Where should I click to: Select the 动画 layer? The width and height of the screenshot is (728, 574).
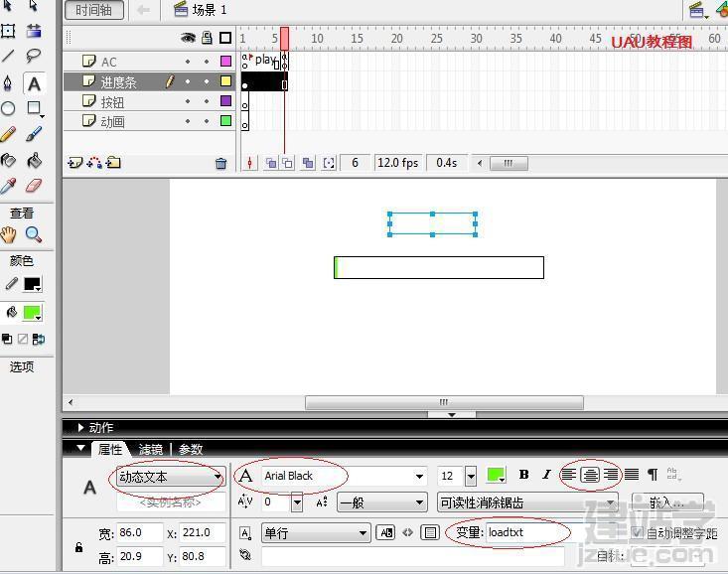150,121
